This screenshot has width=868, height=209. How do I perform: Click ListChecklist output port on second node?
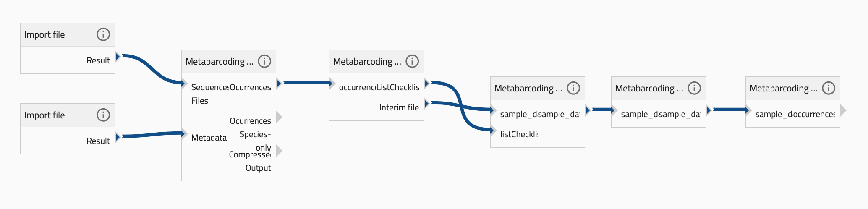tap(427, 83)
